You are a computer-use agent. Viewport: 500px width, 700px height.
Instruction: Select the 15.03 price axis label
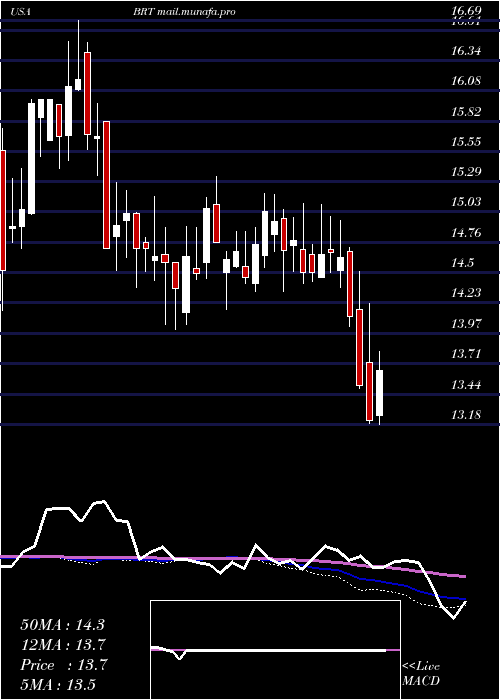coord(467,202)
